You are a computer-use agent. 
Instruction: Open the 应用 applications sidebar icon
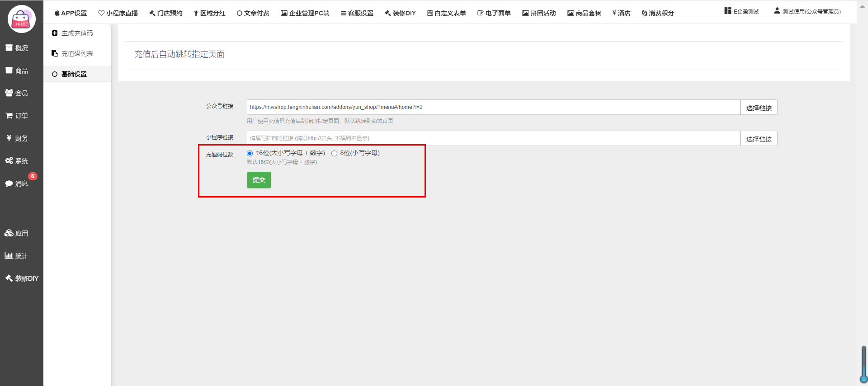point(9,233)
